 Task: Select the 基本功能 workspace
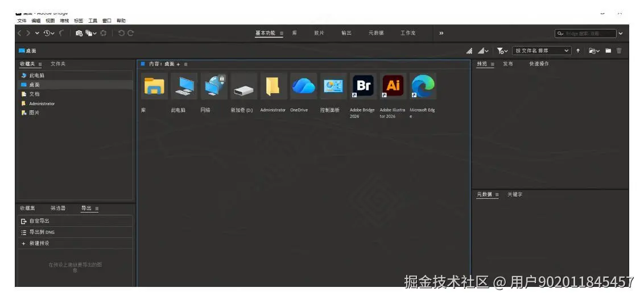pyautogui.click(x=265, y=34)
